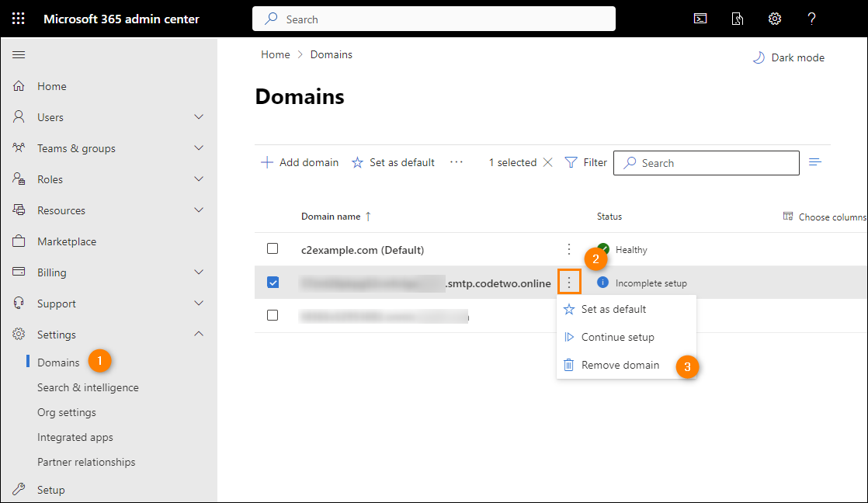This screenshot has width=868, height=503.
Task: Sort by Domain name column
Action: (336, 217)
